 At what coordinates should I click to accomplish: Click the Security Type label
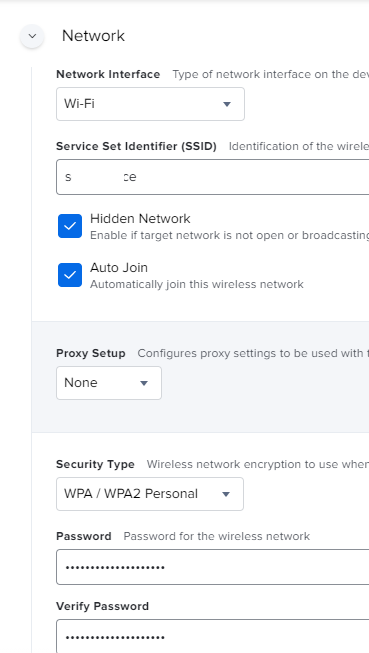[x=95, y=464]
